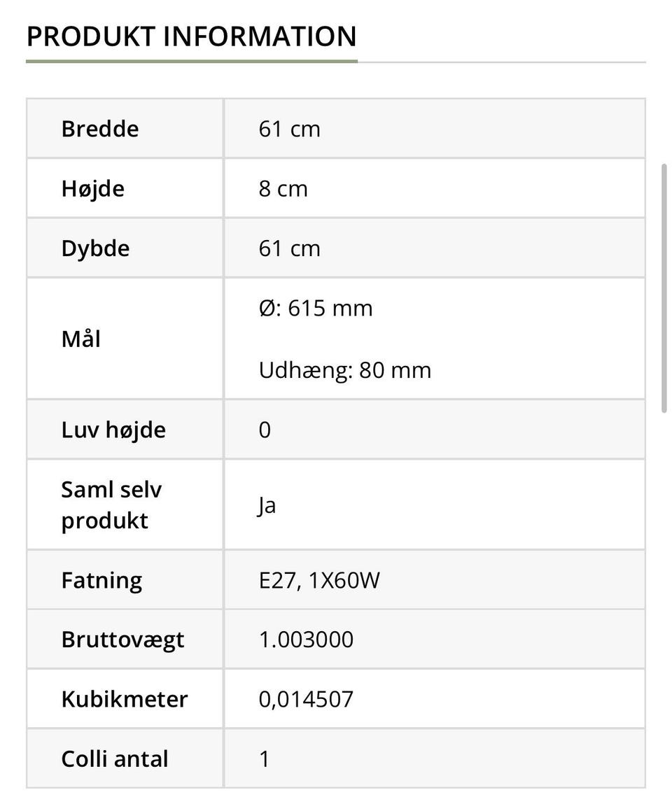Select the Mål label cell
The height and width of the screenshot is (811, 672).
pyautogui.click(x=81, y=339)
